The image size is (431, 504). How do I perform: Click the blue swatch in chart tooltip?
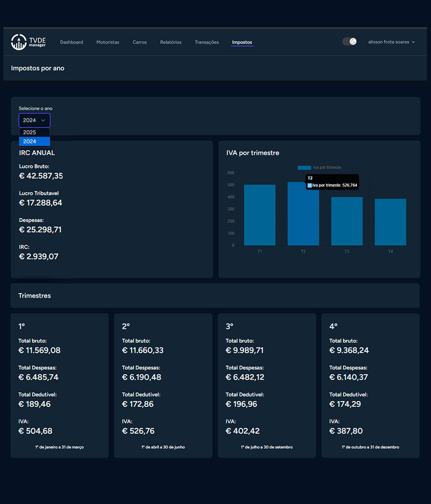(x=310, y=185)
